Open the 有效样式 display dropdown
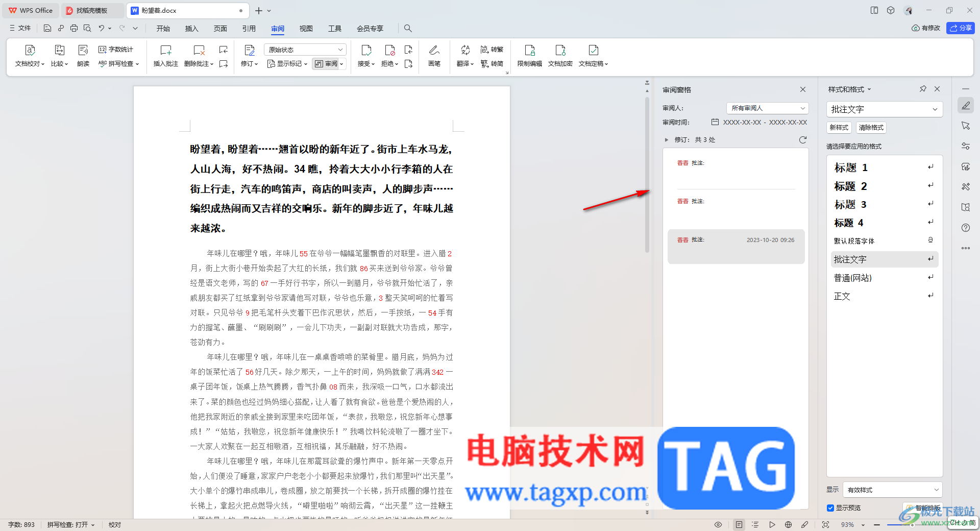 pyautogui.click(x=893, y=490)
